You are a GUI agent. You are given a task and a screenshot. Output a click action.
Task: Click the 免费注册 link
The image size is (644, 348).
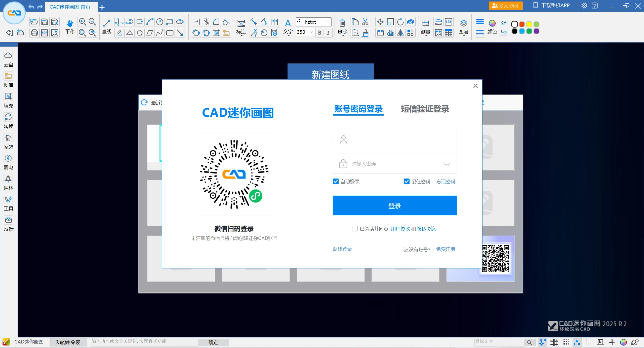[x=446, y=249]
